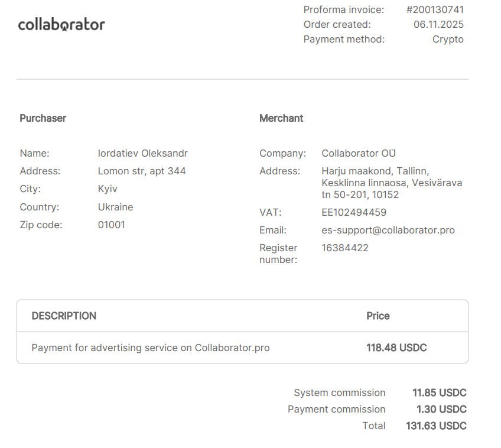This screenshot has width=501, height=448.
Task: Click the DESCRIPTION column header
Action: point(64,316)
